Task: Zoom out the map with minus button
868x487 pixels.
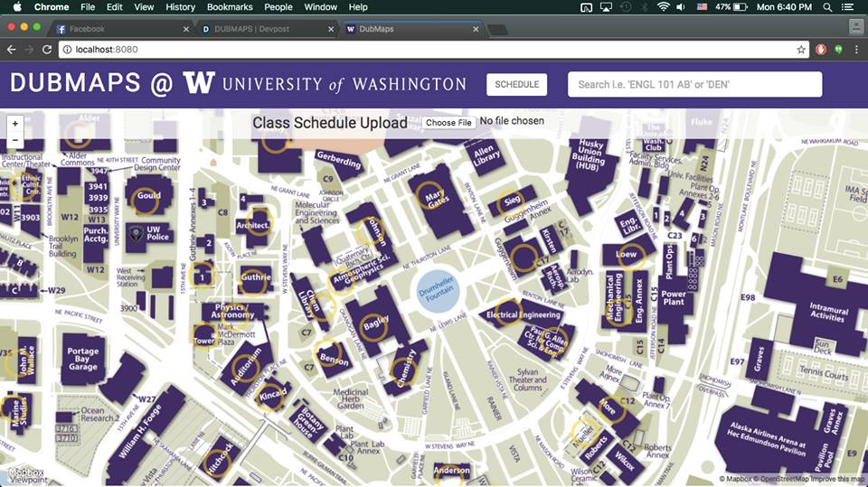Action: [x=15, y=140]
